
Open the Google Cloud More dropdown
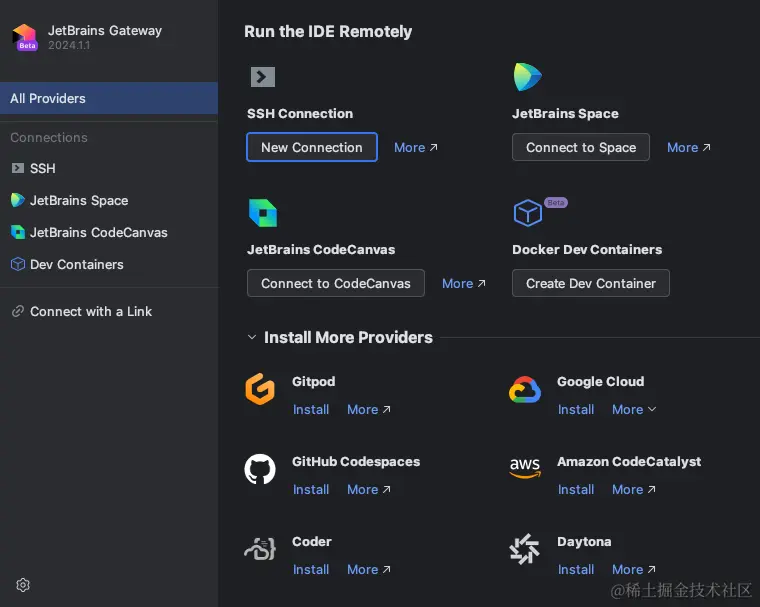(x=634, y=409)
